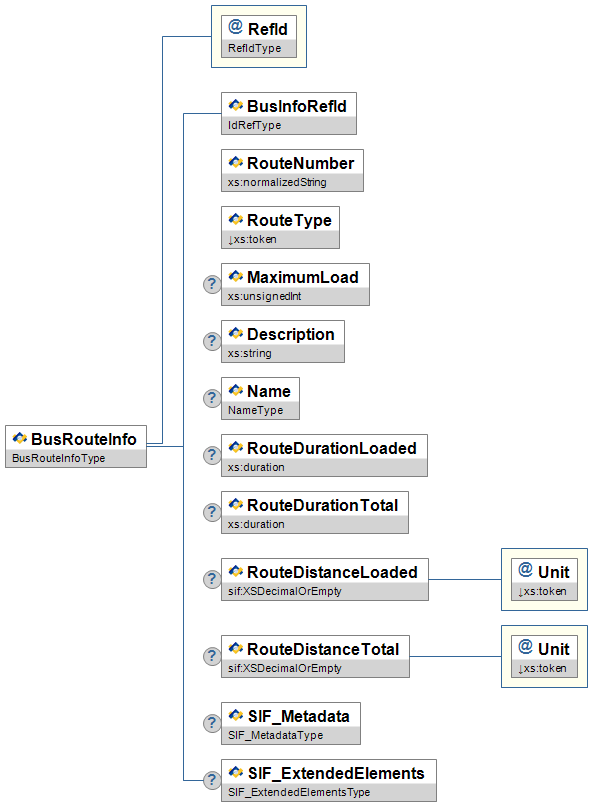Click the @ icon in the RefId box
Screen dimensions: 610x806
pyautogui.click(x=236, y=28)
